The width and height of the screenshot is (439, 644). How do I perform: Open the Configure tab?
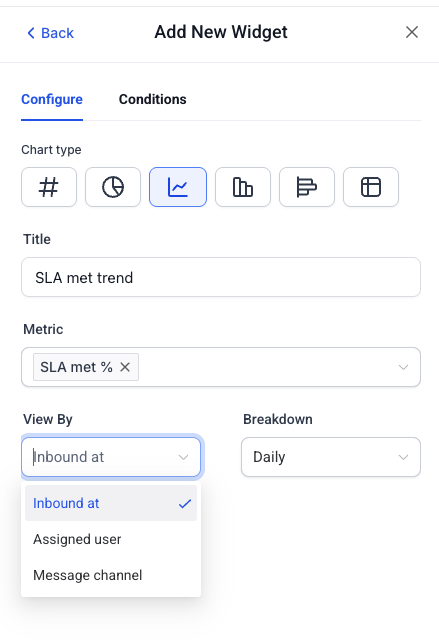click(52, 99)
